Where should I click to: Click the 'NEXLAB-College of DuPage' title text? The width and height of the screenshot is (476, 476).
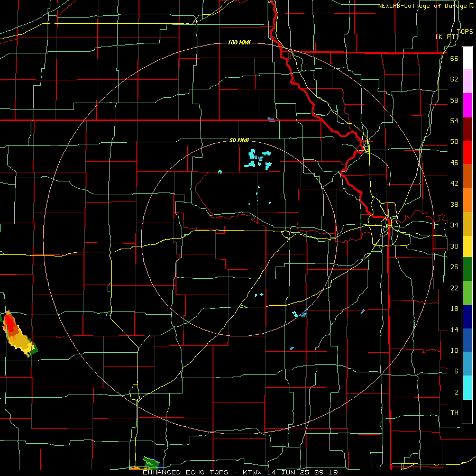click(422, 6)
